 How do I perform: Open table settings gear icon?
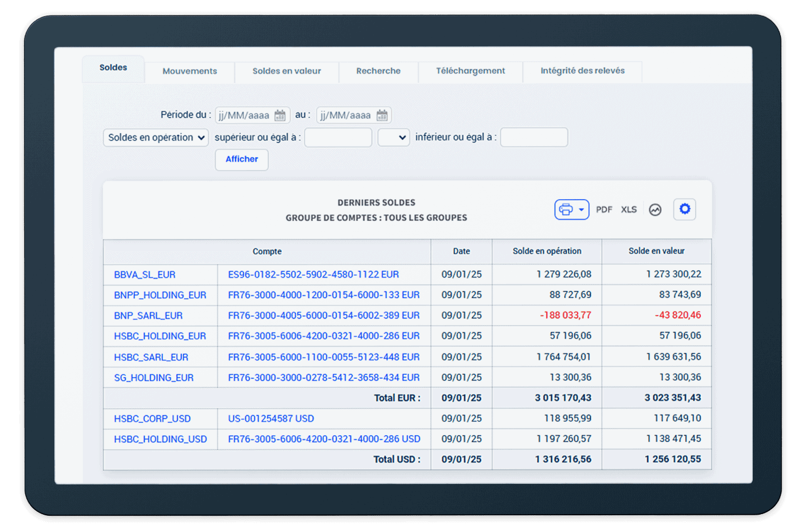pos(684,209)
